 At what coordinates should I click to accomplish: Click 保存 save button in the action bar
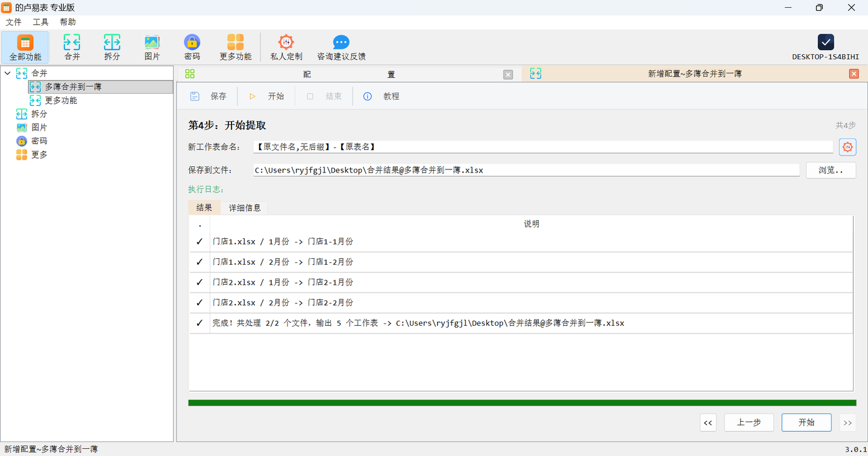click(208, 97)
